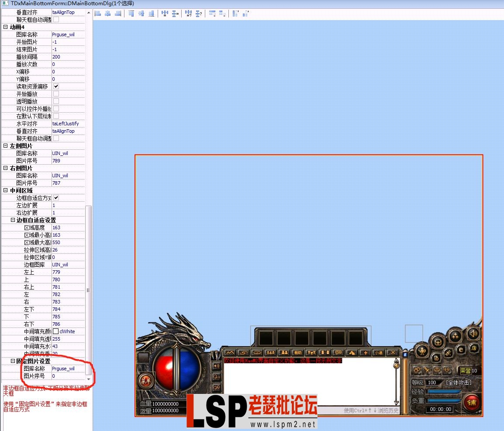Click the chat box scrollbar gold knob
The image size is (504, 431).
tap(397, 365)
